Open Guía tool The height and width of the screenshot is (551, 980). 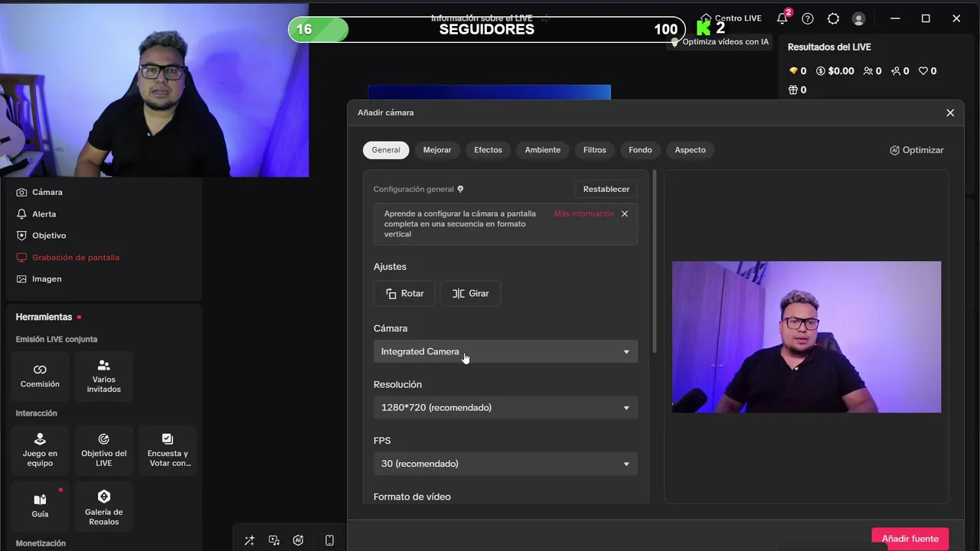point(40,506)
